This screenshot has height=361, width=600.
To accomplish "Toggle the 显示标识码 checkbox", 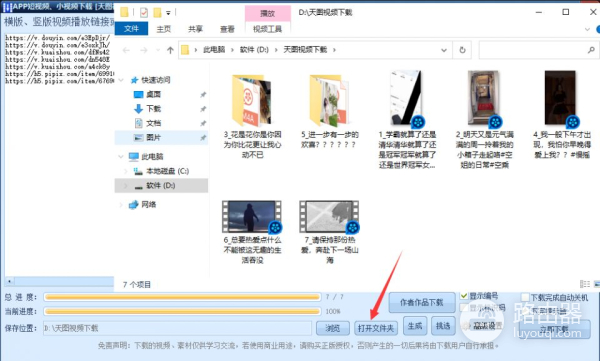I will (464, 307).
